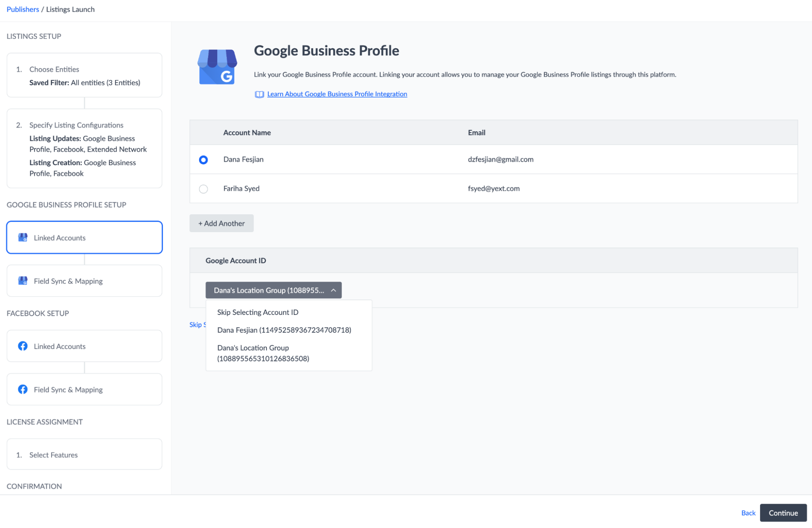This screenshot has width=812, height=528.
Task: Open the Choose Entities step card
Action: pos(84,75)
